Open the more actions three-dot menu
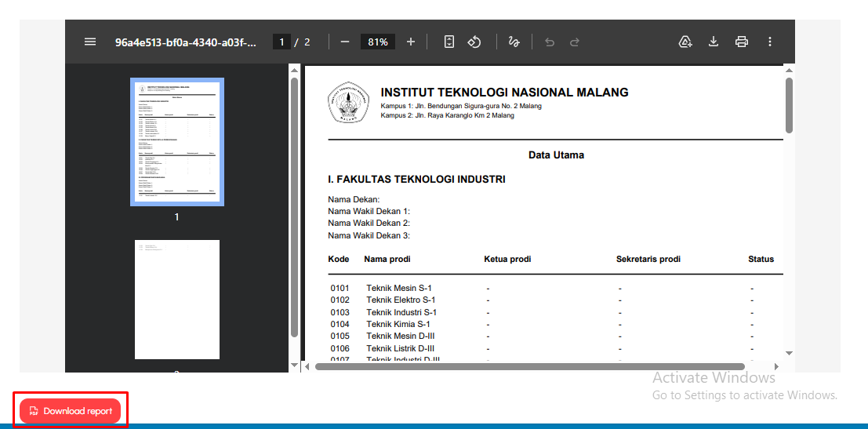The width and height of the screenshot is (868, 429). click(769, 42)
